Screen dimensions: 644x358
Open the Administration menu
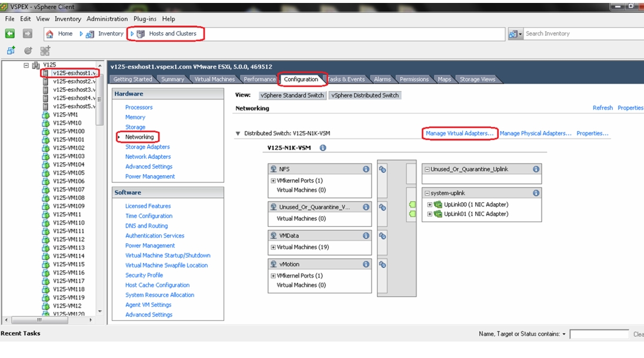(107, 19)
